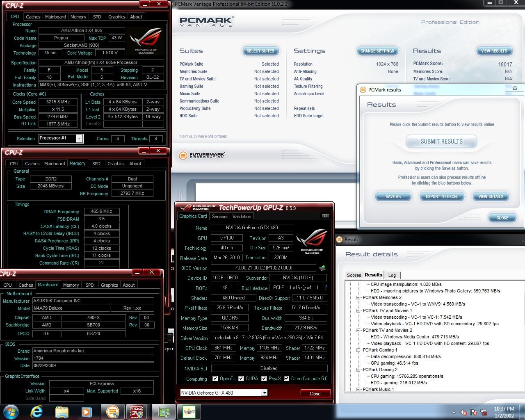525x420 pixels.
Task: Launch Internet Explorer from the taskbar
Action: tap(37, 411)
